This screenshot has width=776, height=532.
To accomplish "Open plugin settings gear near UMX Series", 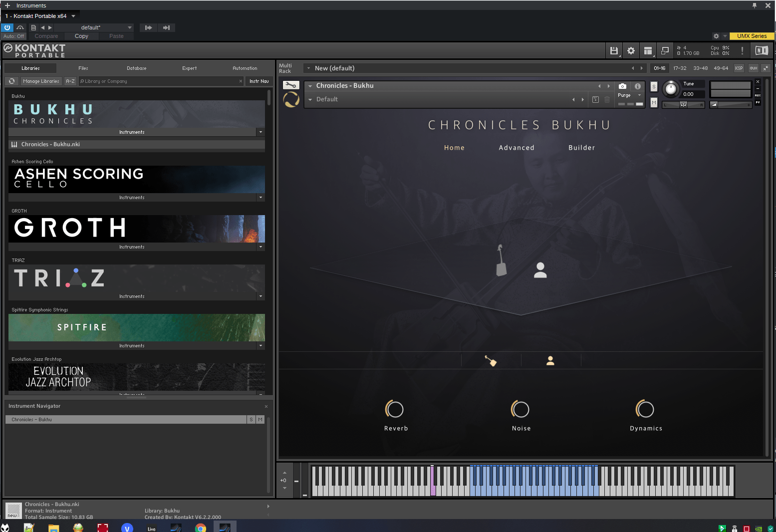I will click(x=716, y=36).
